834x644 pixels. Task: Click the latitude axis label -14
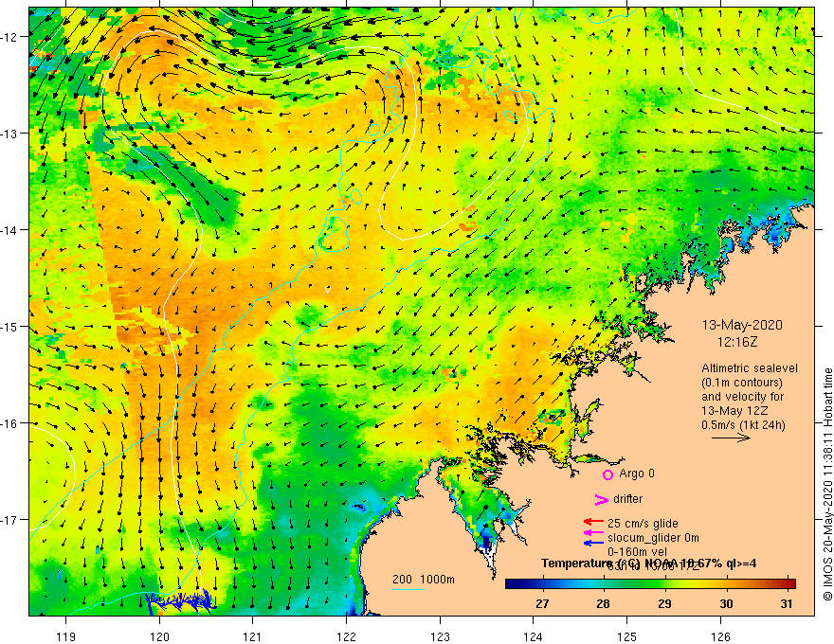coord(9,230)
